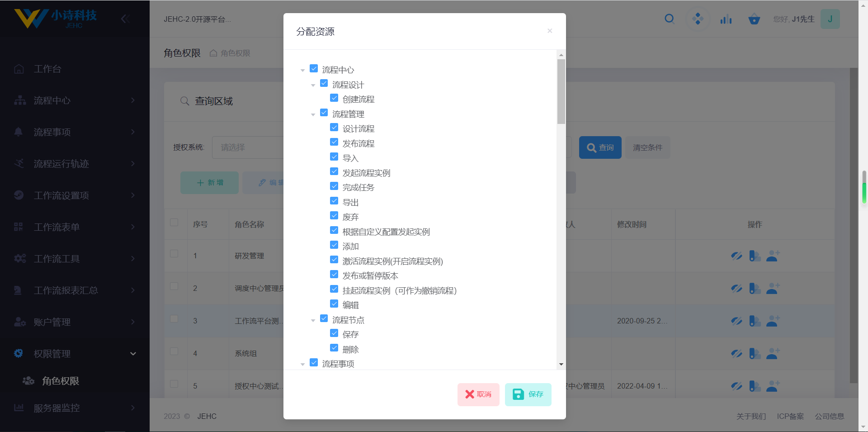This screenshot has width=868, height=432.
Task: Click the 取消 button in dialog
Action: (478, 394)
